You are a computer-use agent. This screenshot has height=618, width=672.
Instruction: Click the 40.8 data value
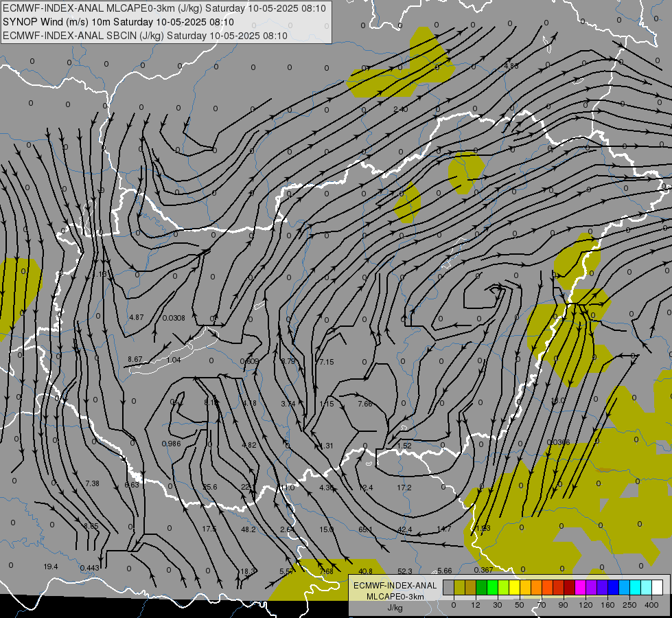tap(366, 571)
